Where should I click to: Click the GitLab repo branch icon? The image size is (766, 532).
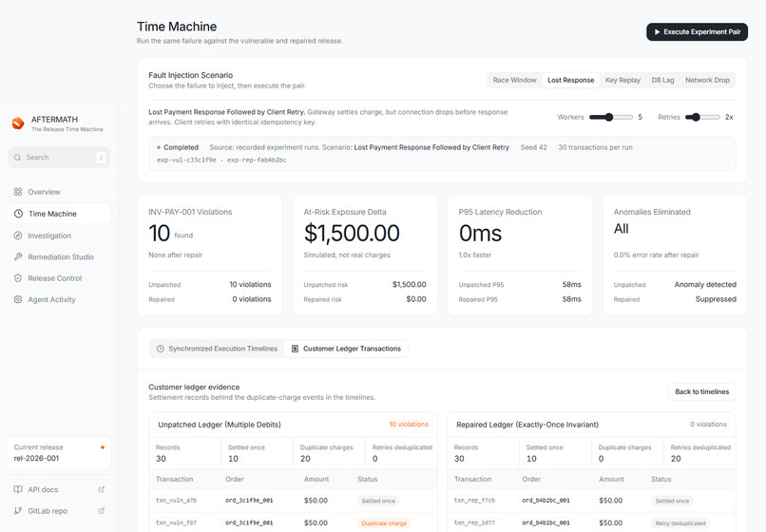click(x=18, y=510)
